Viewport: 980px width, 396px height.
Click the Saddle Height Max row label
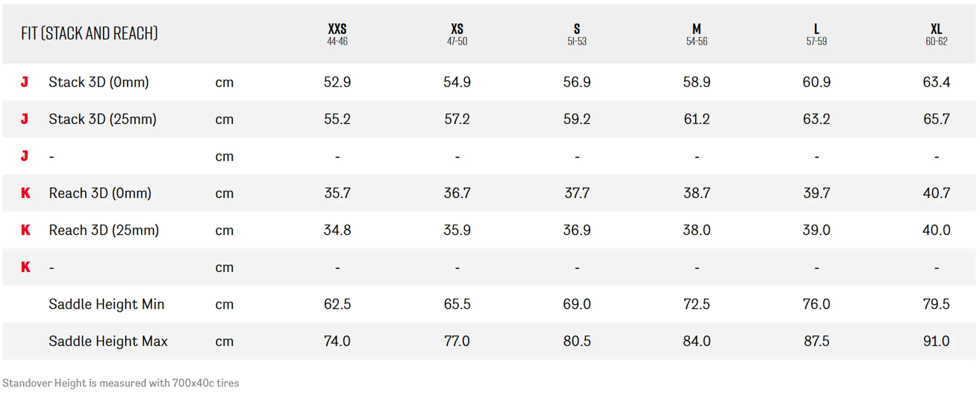point(108,341)
